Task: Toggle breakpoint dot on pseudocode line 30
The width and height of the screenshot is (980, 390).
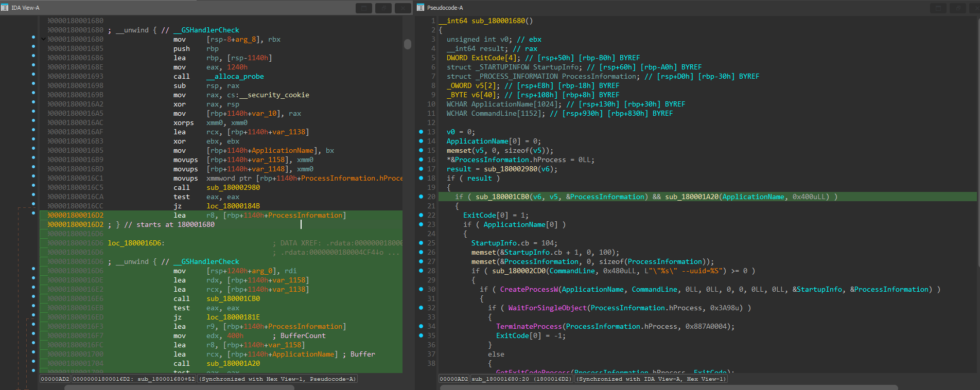Action: [x=421, y=289]
